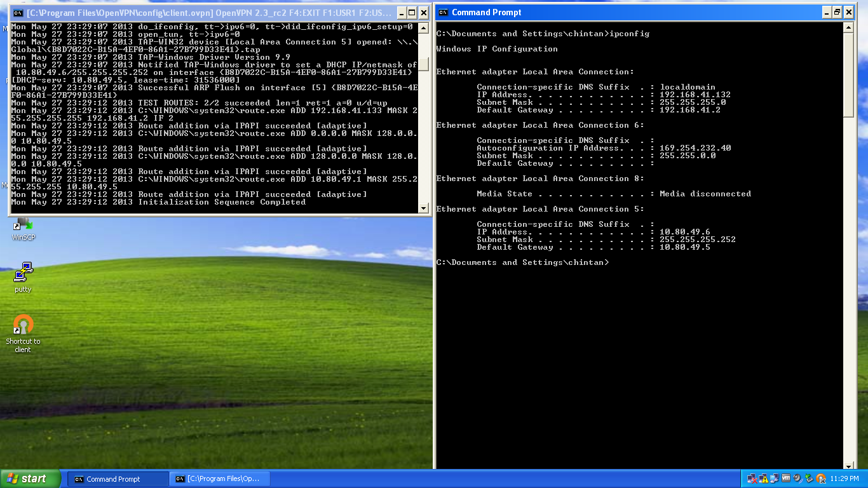Click the 'ipconfig' command in Command Prompt

(629, 34)
